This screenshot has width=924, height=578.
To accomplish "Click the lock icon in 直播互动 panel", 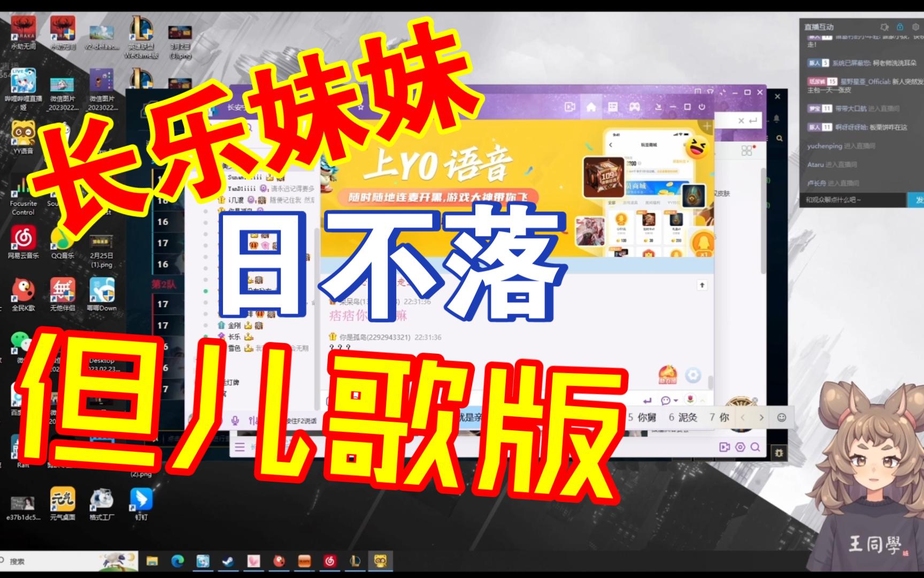I will (x=900, y=27).
